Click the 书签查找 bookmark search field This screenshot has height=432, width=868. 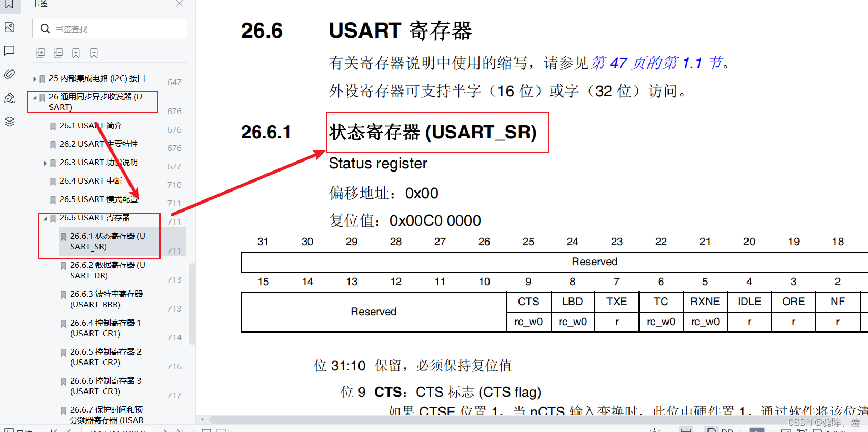[109, 28]
